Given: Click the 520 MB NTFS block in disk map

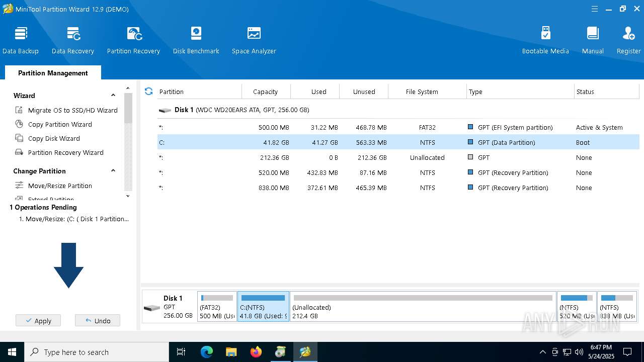Looking at the screenshot, I should tap(577, 307).
